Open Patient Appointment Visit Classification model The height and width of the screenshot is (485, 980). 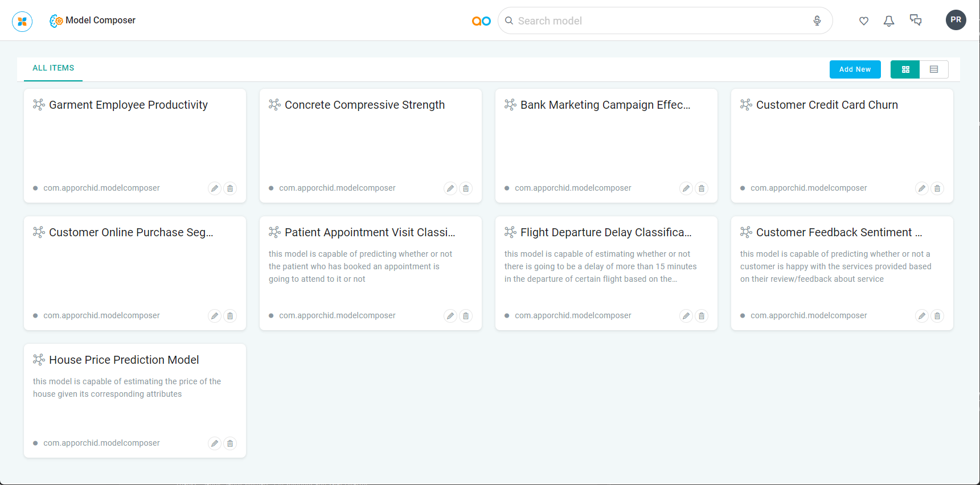(x=370, y=232)
